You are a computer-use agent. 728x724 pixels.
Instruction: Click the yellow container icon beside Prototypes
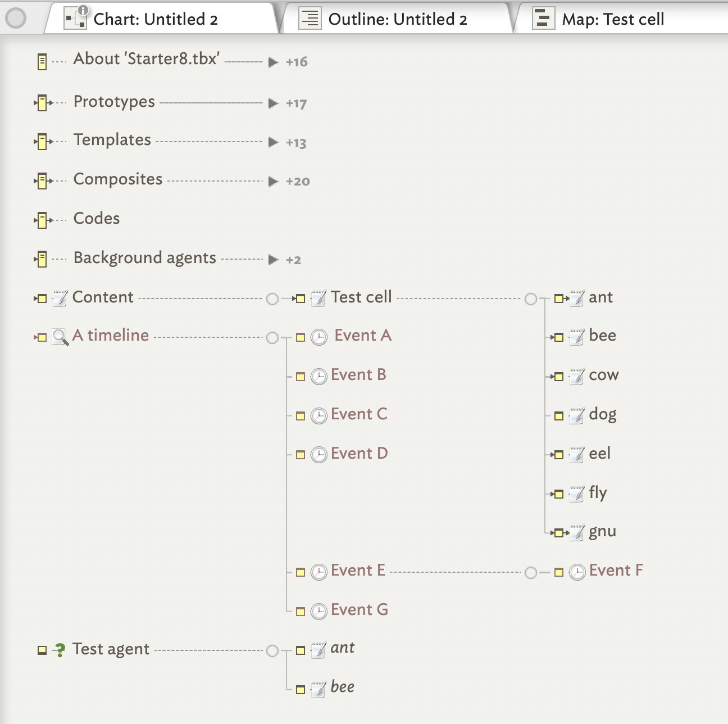tap(42, 103)
